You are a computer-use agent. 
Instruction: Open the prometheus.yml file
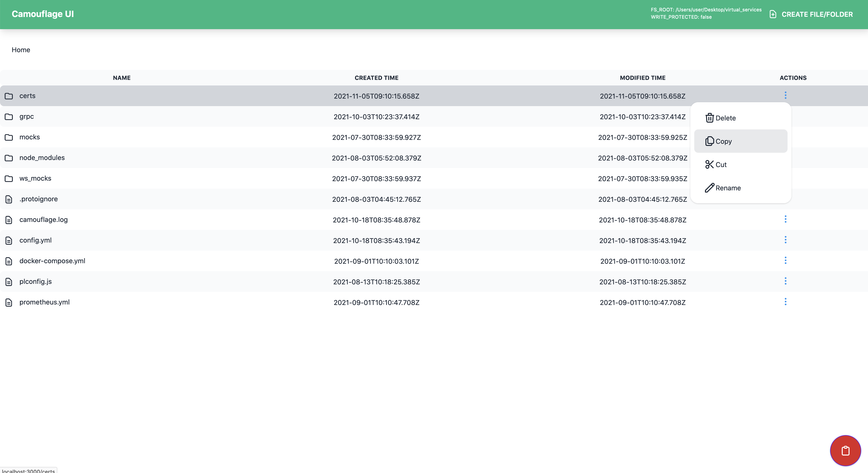tap(44, 302)
